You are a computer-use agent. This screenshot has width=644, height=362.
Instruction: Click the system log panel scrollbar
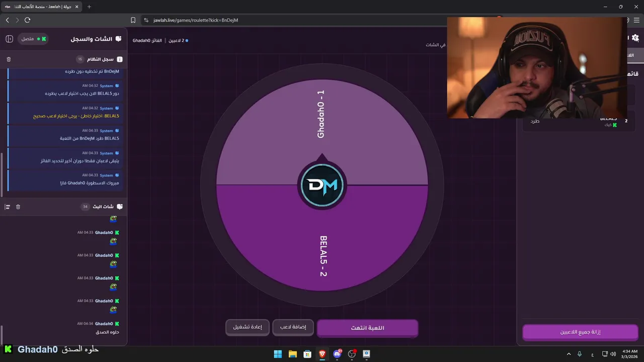[x=2, y=174]
